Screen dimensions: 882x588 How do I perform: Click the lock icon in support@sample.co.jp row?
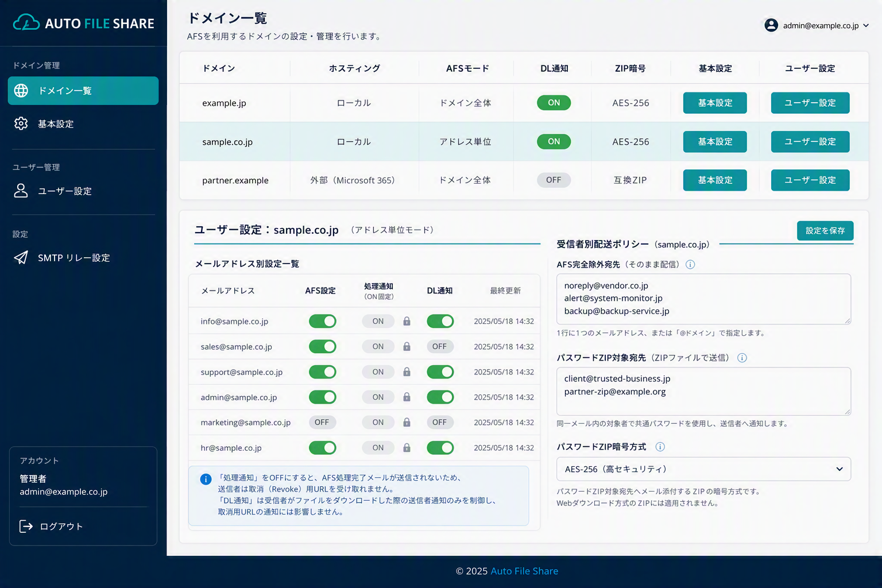click(x=407, y=372)
